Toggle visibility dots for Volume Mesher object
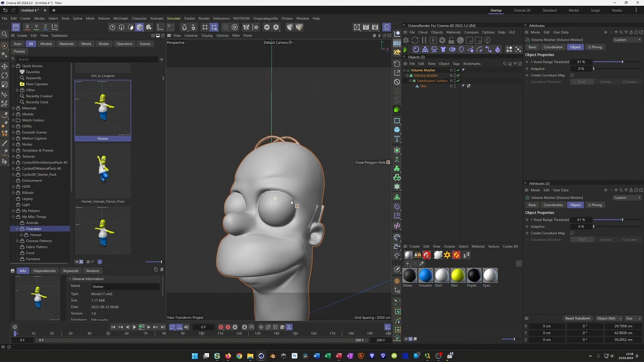 tap(454, 70)
